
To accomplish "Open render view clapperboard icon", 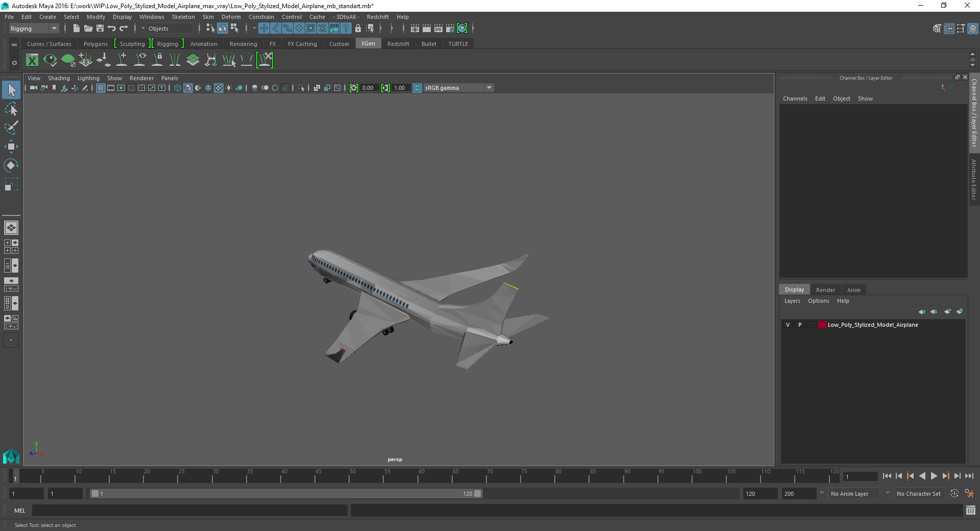I will pyautogui.click(x=415, y=29).
